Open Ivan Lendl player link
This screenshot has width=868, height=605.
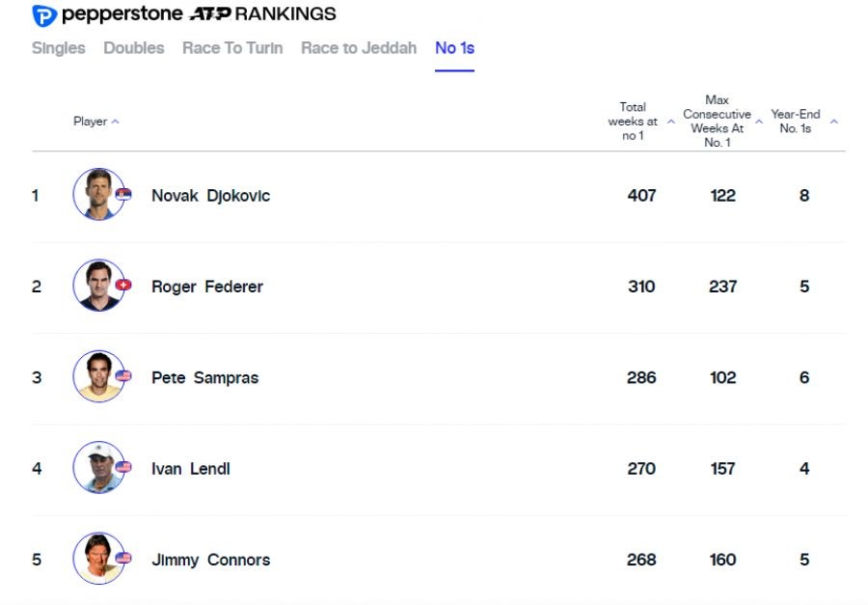click(x=190, y=469)
